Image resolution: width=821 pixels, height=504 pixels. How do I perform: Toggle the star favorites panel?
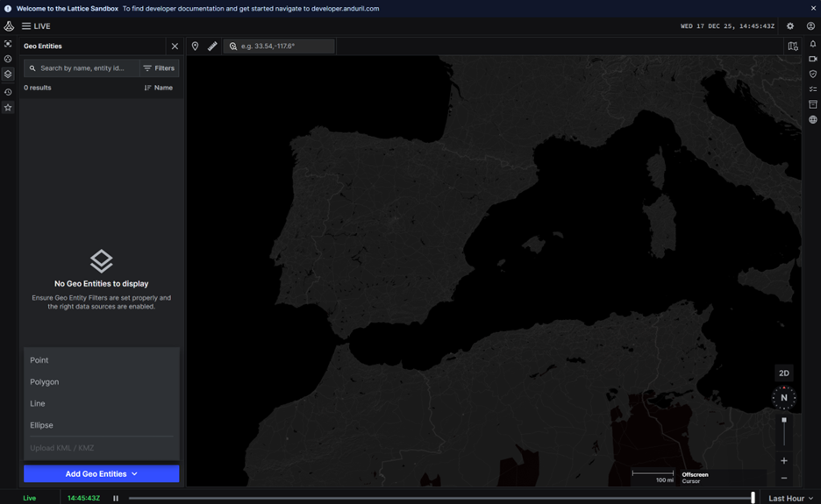point(8,108)
